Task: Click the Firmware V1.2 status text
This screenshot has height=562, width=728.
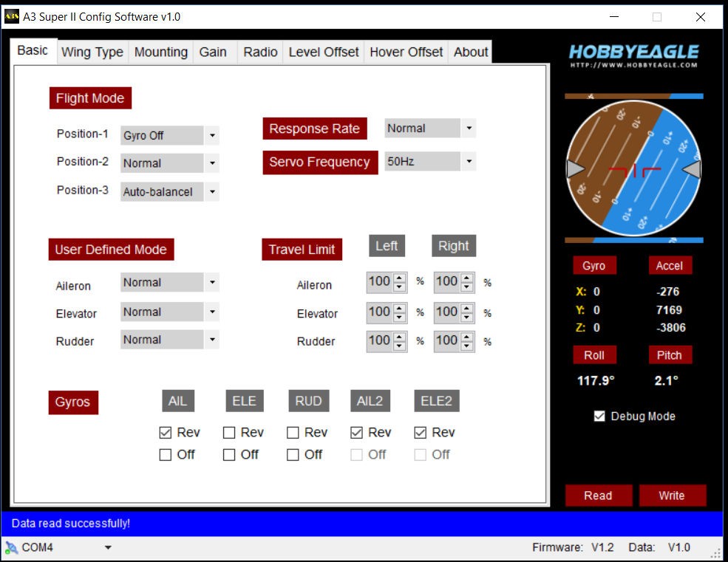Action: click(x=573, y=548)
